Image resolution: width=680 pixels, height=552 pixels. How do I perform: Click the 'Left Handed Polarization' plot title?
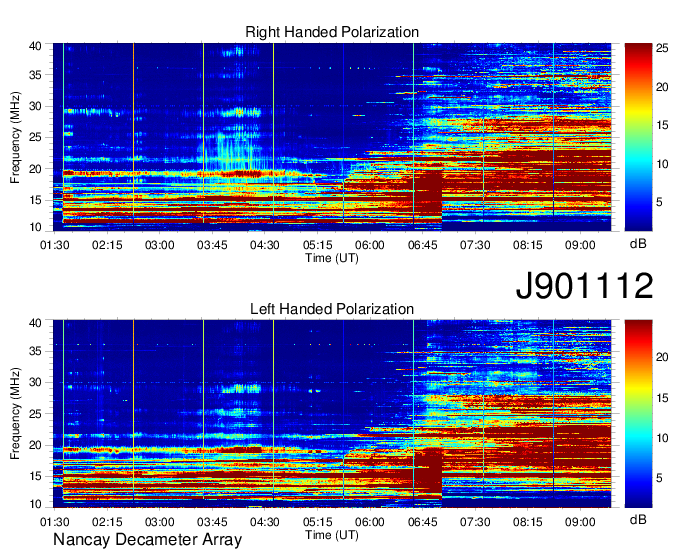(332, 309)
